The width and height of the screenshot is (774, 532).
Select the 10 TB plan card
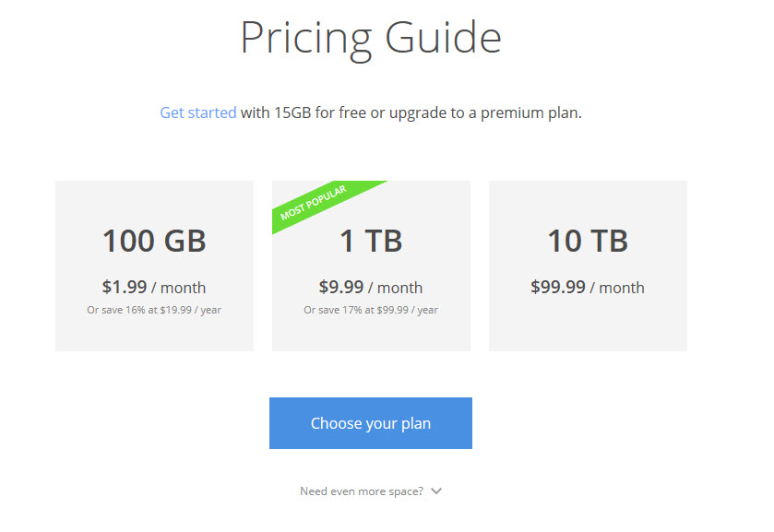(x=588, y=266)
